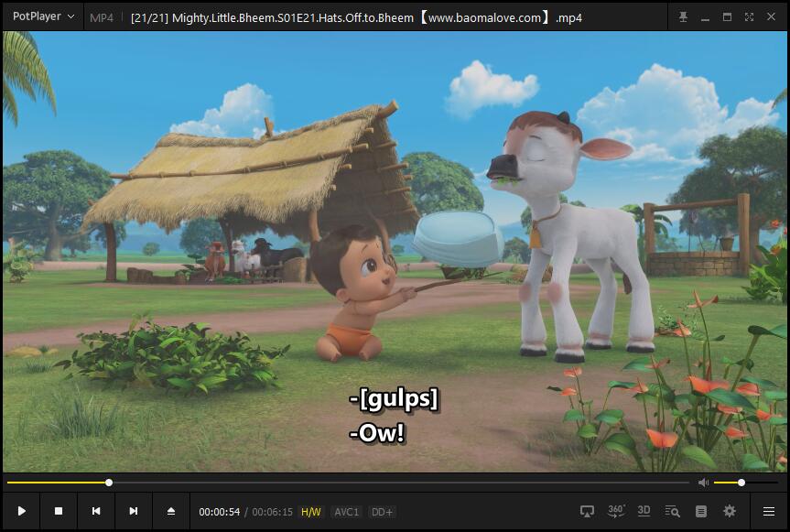This screenshot has height=532, width=790.
Task: Open a file with the eject icon
Action: click(171, 511)
